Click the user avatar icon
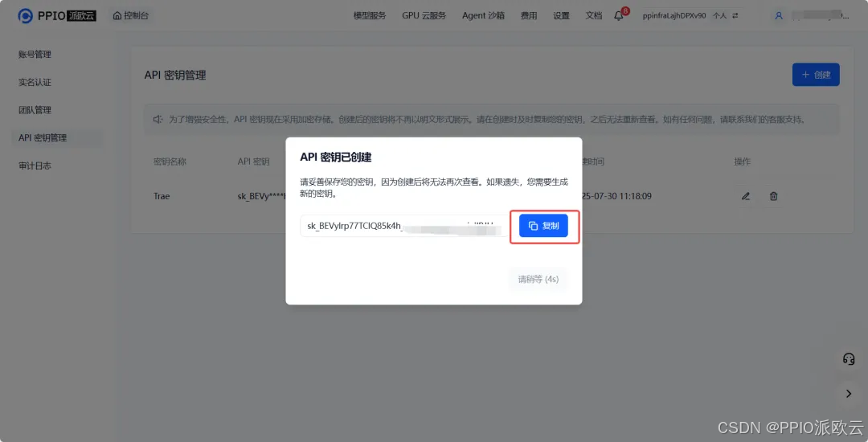This screenshot has height=442, width=868. coord(779,16)
